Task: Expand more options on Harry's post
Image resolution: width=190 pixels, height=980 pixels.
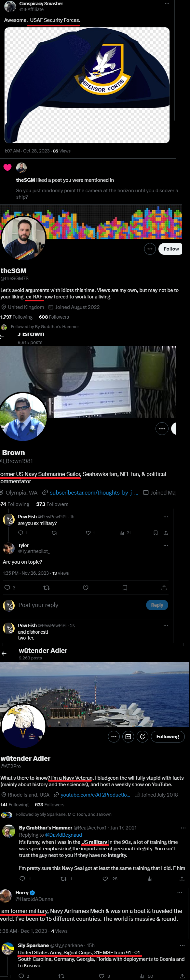Action: pos(179,892)
